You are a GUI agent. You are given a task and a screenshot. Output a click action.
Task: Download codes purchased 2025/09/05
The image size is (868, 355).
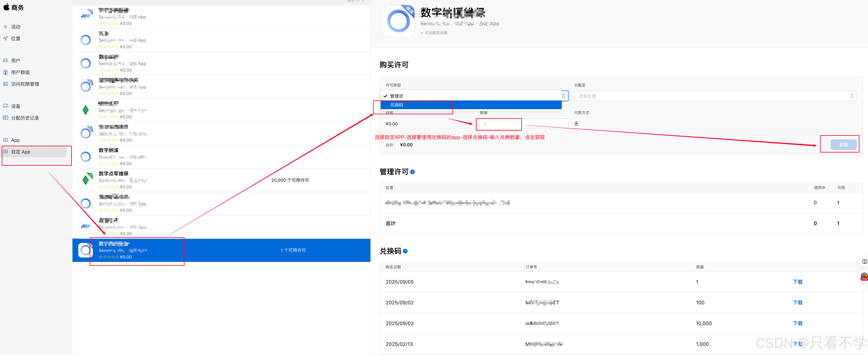[x=798, y=282]
